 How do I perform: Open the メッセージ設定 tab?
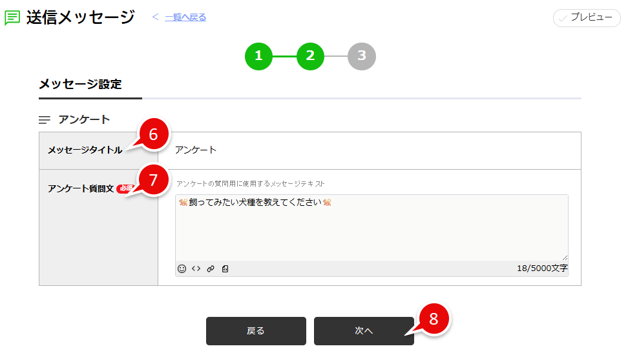80,85
